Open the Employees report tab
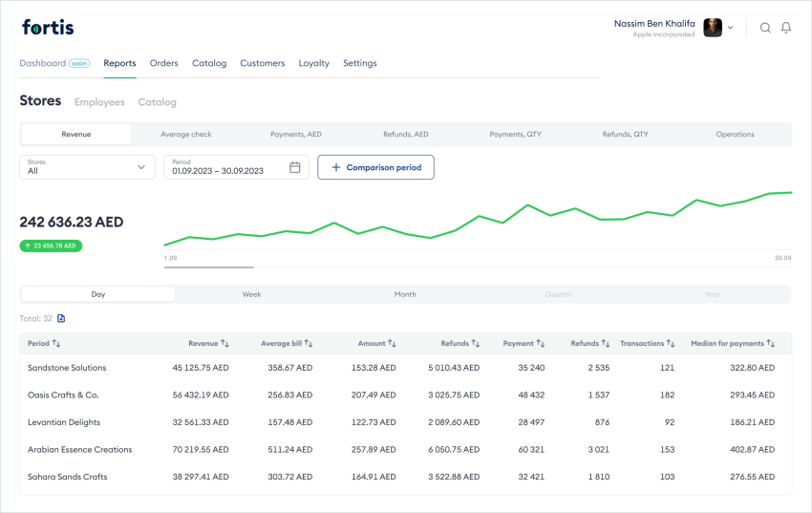The height and width of the screenshot is (513, 812). coord(99,102)
